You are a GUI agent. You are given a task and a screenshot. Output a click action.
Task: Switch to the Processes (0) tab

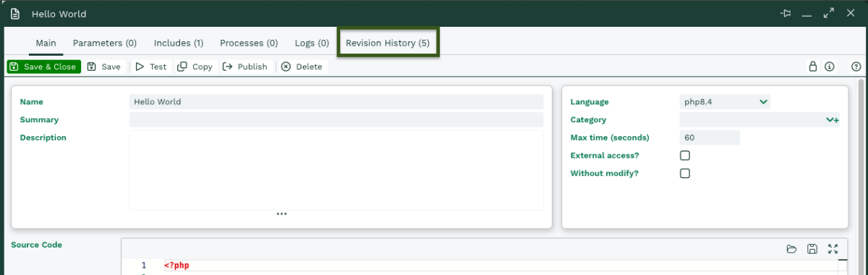click(249, 43)
